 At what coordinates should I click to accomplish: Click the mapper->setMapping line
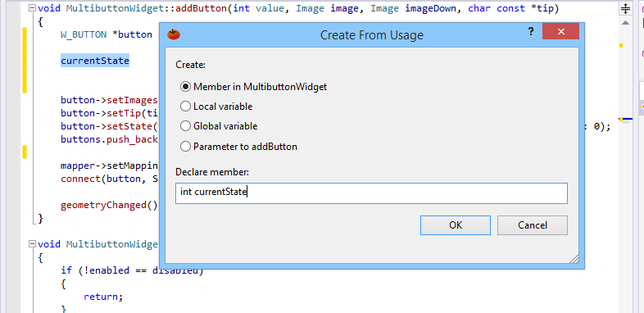coord(109,166)
